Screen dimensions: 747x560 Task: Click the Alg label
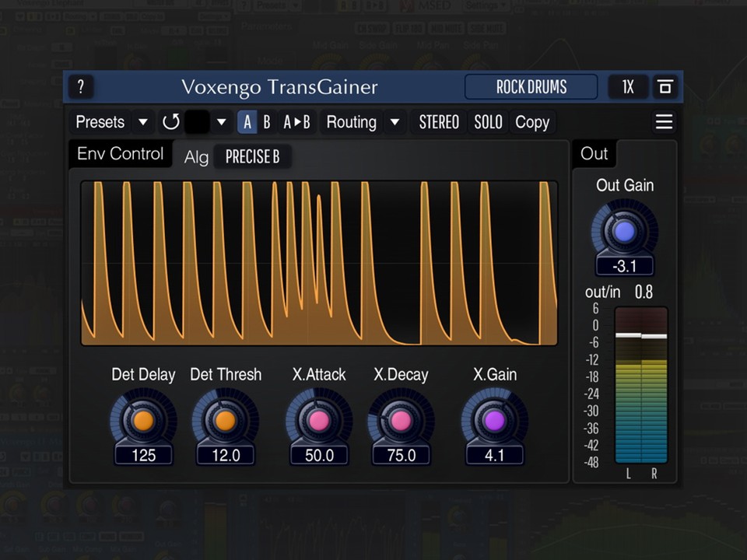coord(196,157)
